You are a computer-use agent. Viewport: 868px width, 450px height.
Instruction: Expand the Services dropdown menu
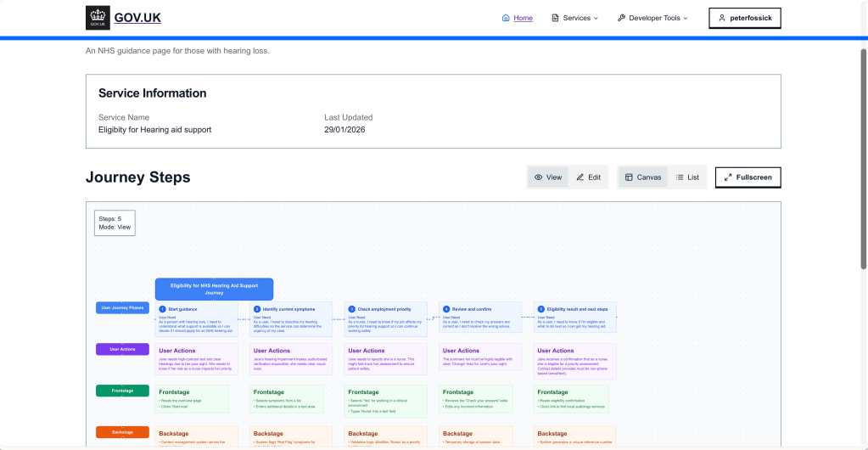coord(575,18)
